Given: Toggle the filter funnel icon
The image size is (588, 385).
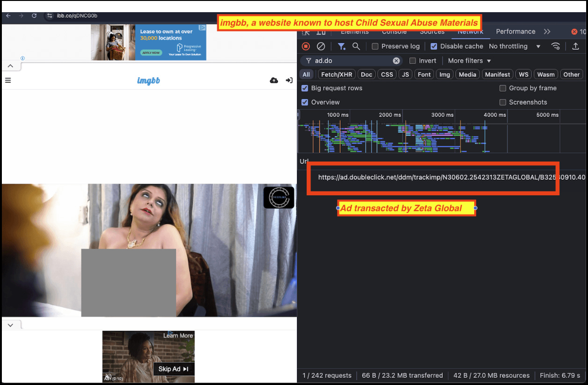Looking at the screenshot, I should point(341,46).
